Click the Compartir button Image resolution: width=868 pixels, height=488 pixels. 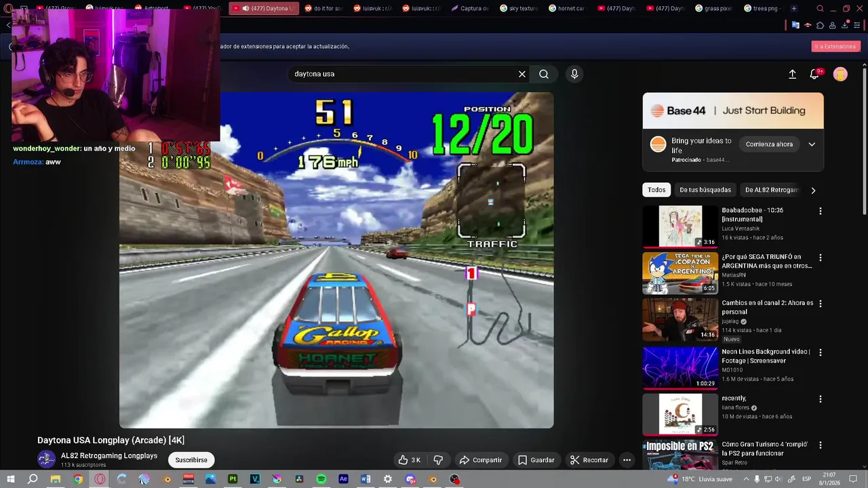point(480,460)
